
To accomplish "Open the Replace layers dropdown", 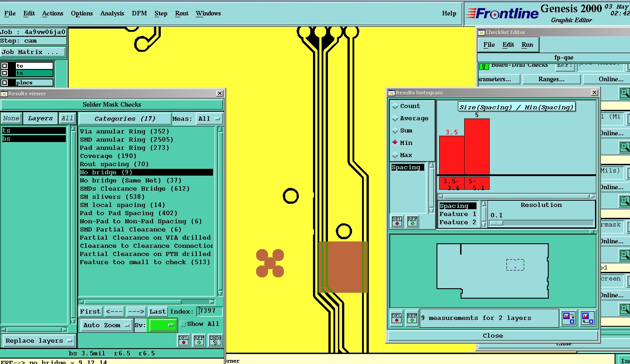I will (x=39, y=340).
